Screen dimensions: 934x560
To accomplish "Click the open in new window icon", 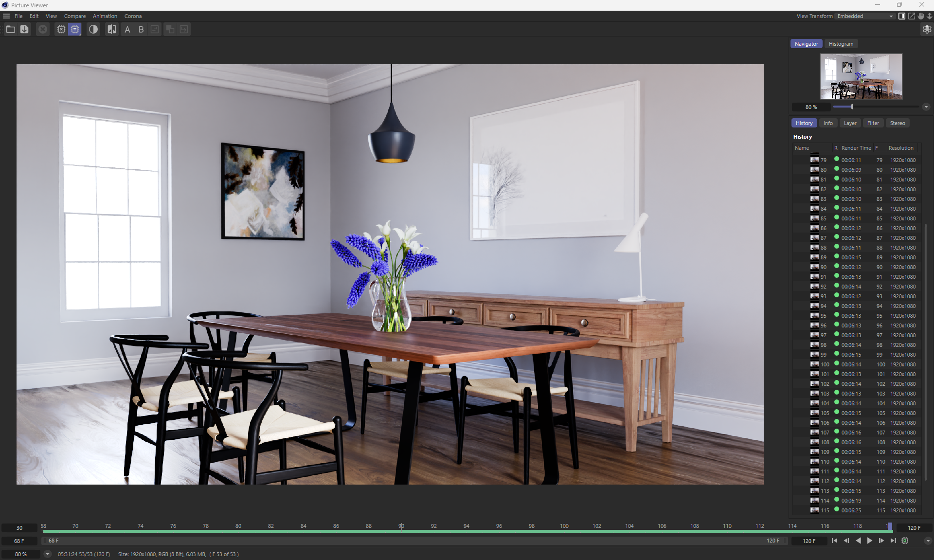I will (912, 16).
